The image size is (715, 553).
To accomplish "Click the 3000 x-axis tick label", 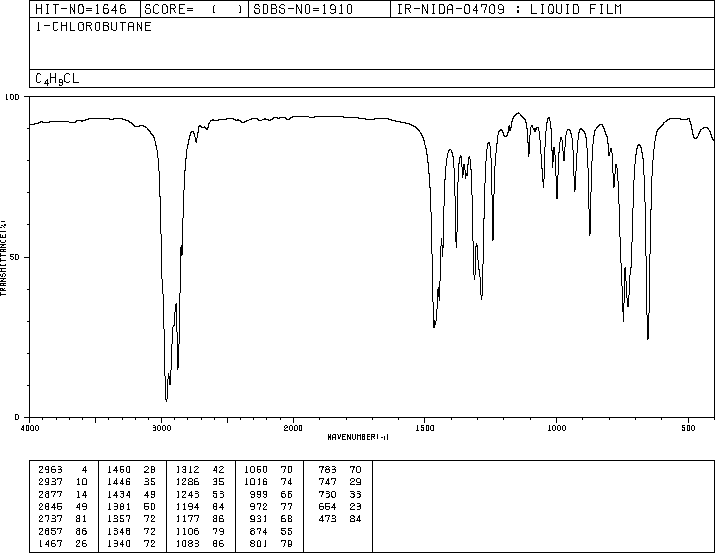I will click(x=161, y=428).
